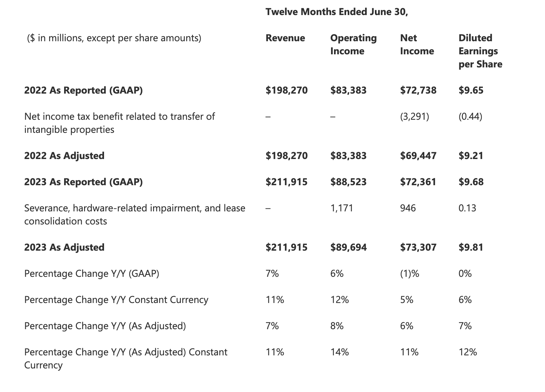Click the Revenue column header
The image size is (545, 392).
(285, 38)
